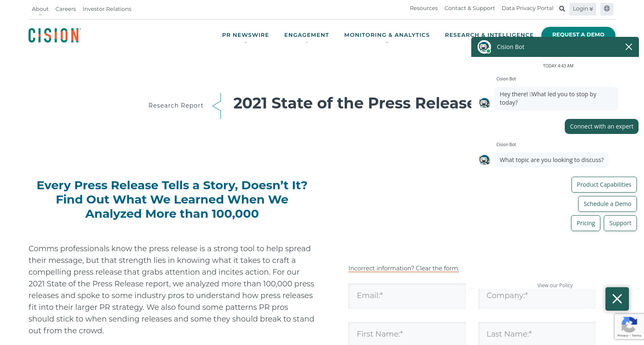Click the Clear the form link

click(x=403, y=268)
